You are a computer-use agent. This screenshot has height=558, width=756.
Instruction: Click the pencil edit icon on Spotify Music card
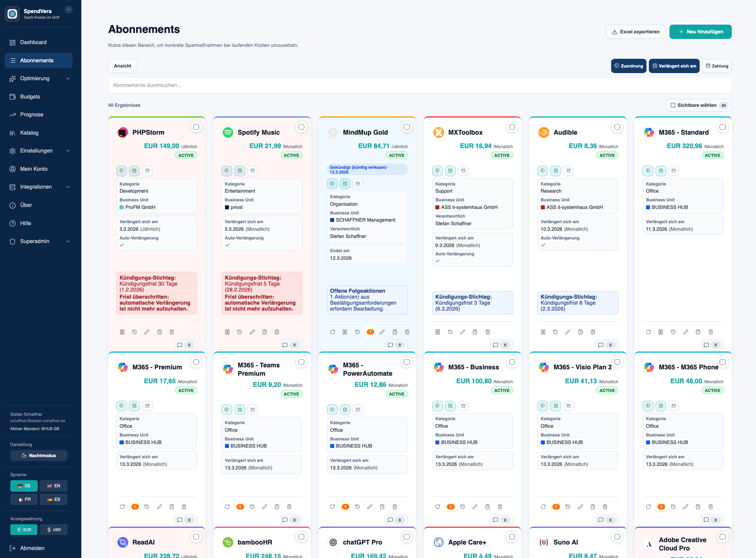[252, 332]
